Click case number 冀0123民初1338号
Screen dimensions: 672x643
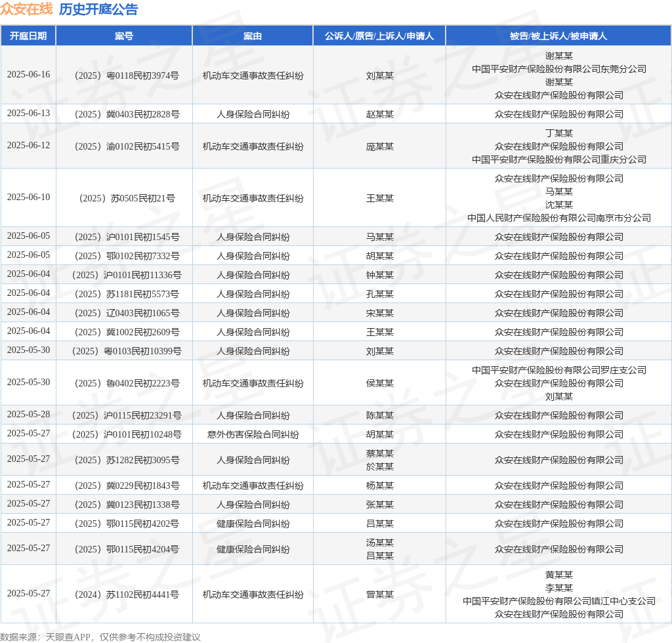127,505
